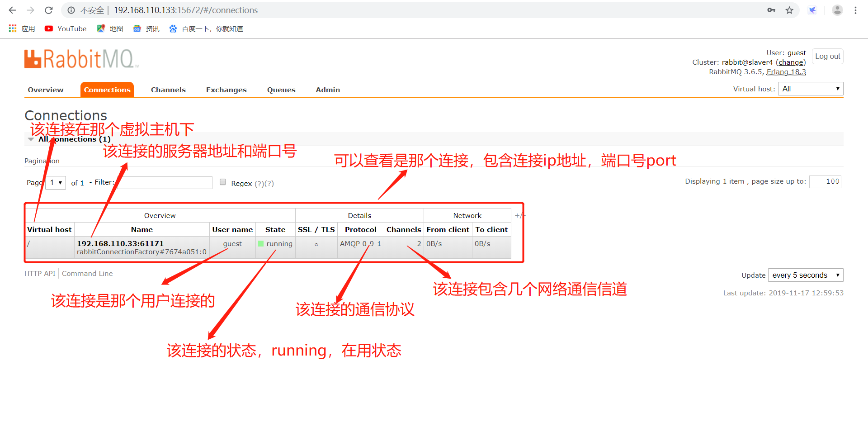This screenshot has width=868, height=446.
Task: Open saved password key icon
Action: point(771,10)
